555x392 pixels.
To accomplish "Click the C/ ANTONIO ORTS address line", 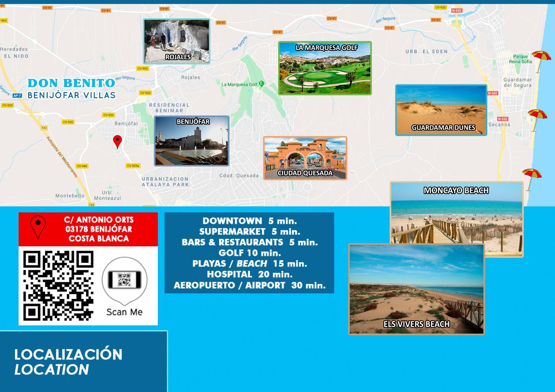I will pyautogui.click(x=99, y=220).
